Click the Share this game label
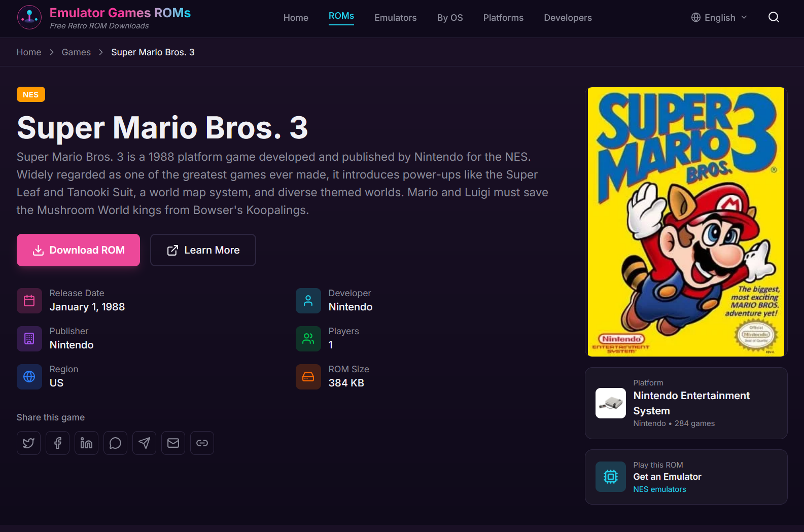Viewport: 804px width, 532px height. tap(51, 417)
